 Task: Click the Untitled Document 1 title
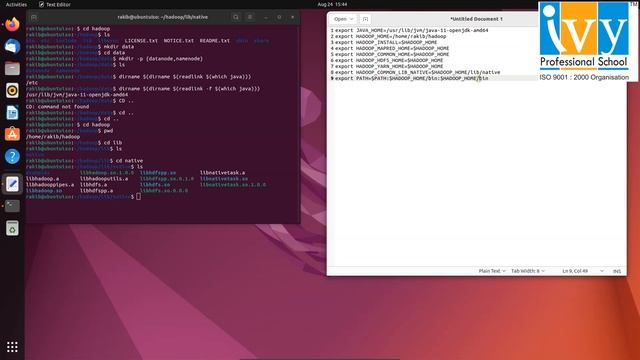click(x=476, y=19)
